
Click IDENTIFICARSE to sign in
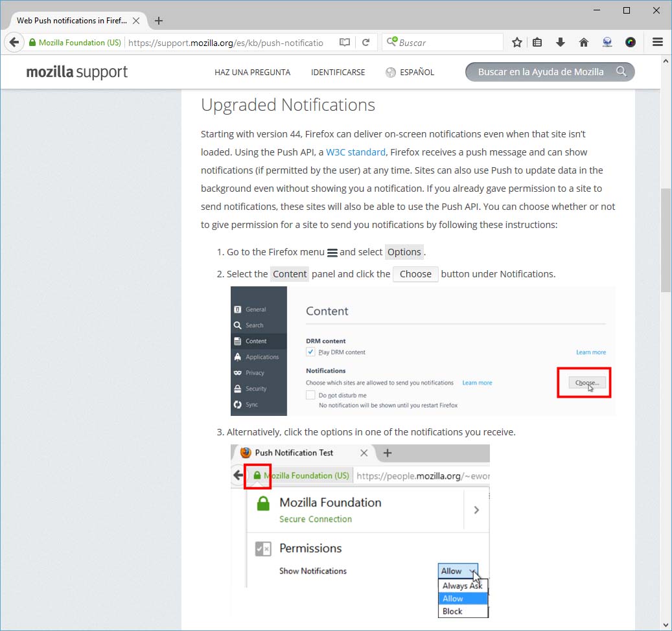(x=338, y=73)
